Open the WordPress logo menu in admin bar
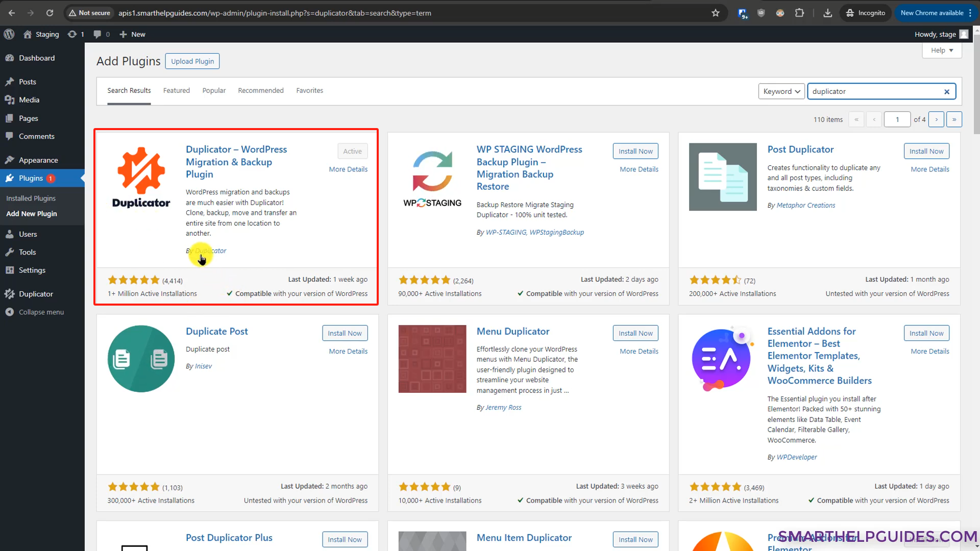 tap(9, 34)
